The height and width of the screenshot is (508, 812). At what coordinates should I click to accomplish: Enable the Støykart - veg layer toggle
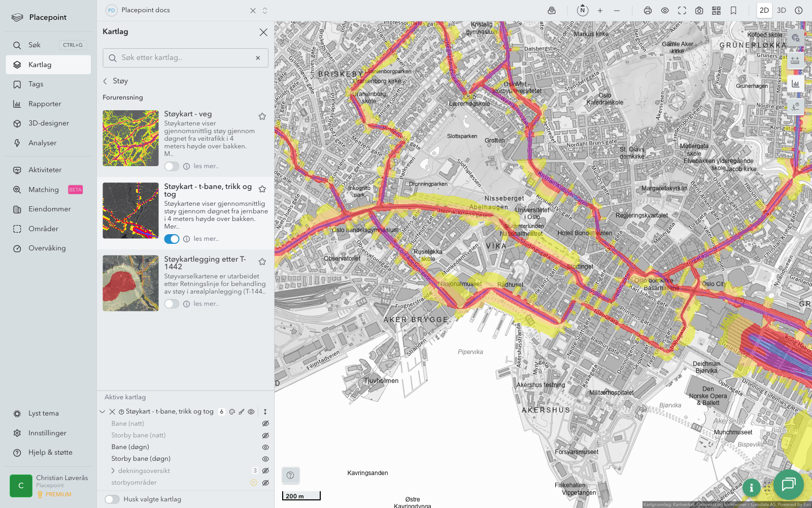[x=172, y=166]
